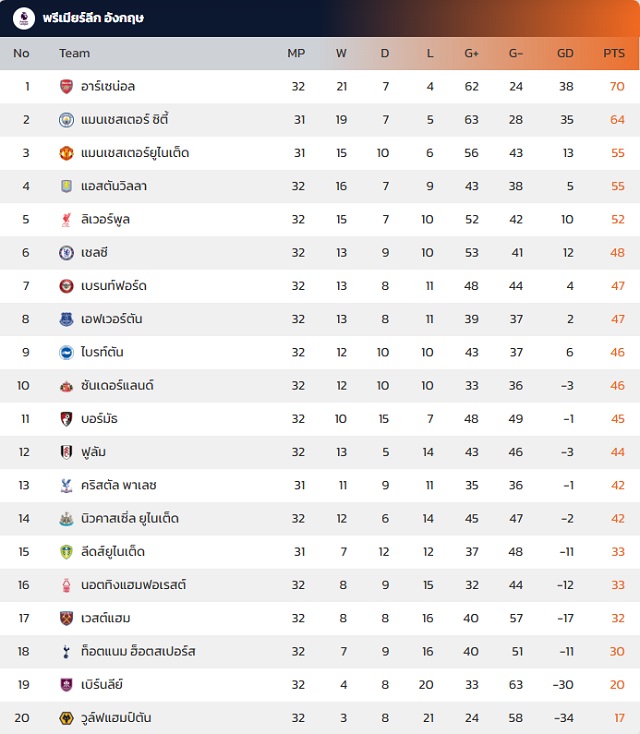Sort table by PTS column header
The height and width of the screenshot is (734, 640).
[613, 53]
